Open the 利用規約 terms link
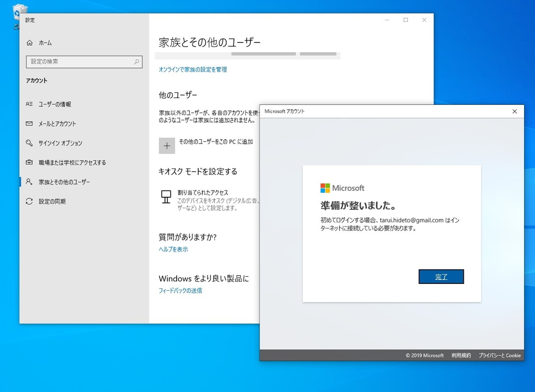Image resolution: width=535 pixels, height=392 pixels. (x=460, y=355)
